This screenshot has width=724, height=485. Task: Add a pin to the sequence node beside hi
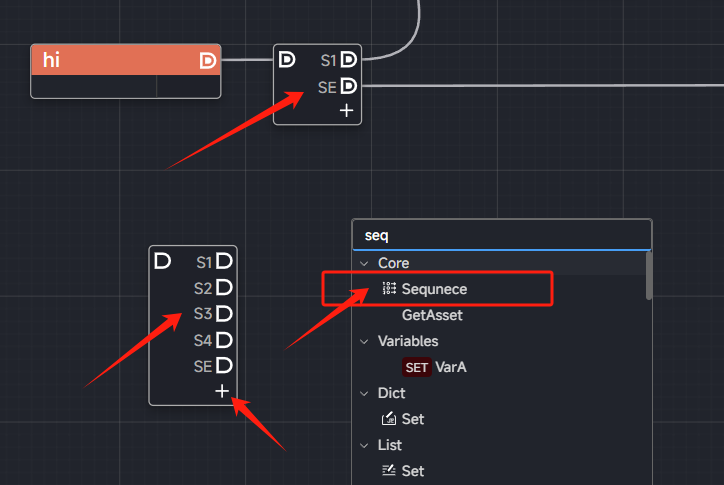click(347, 110)
